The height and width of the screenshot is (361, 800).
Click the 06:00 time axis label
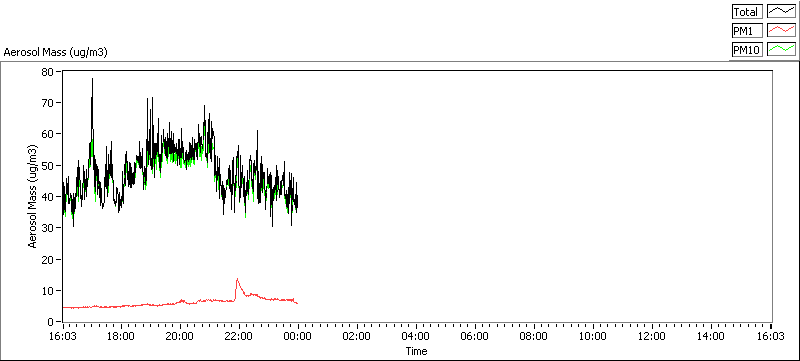(x=475, y=336)
